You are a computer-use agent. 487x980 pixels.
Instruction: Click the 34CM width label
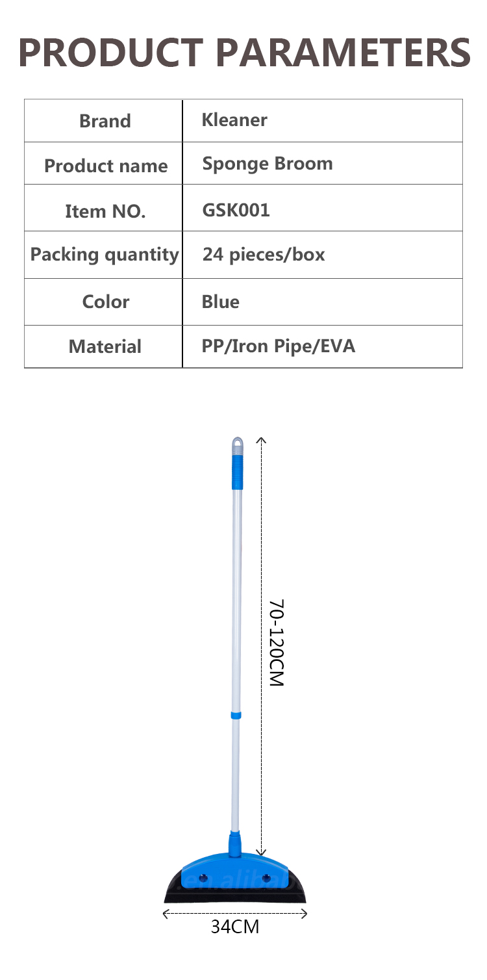coord(234,927)
